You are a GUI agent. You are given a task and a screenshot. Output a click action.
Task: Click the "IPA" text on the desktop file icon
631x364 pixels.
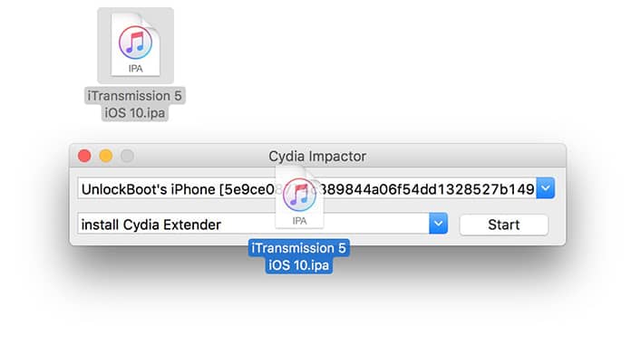pyautogui.click(x=136, y=69)
